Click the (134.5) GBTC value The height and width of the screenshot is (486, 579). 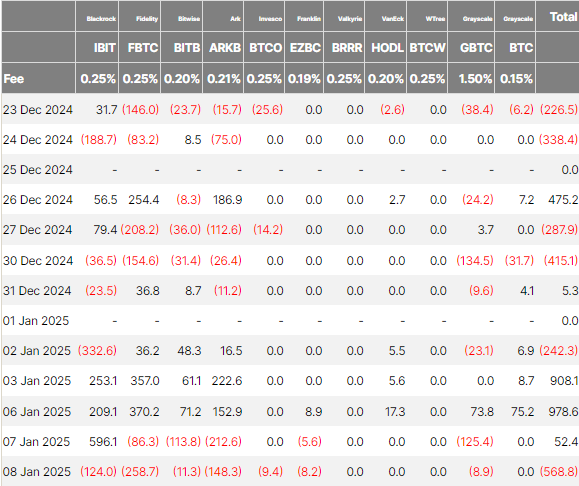pos(475,260)
